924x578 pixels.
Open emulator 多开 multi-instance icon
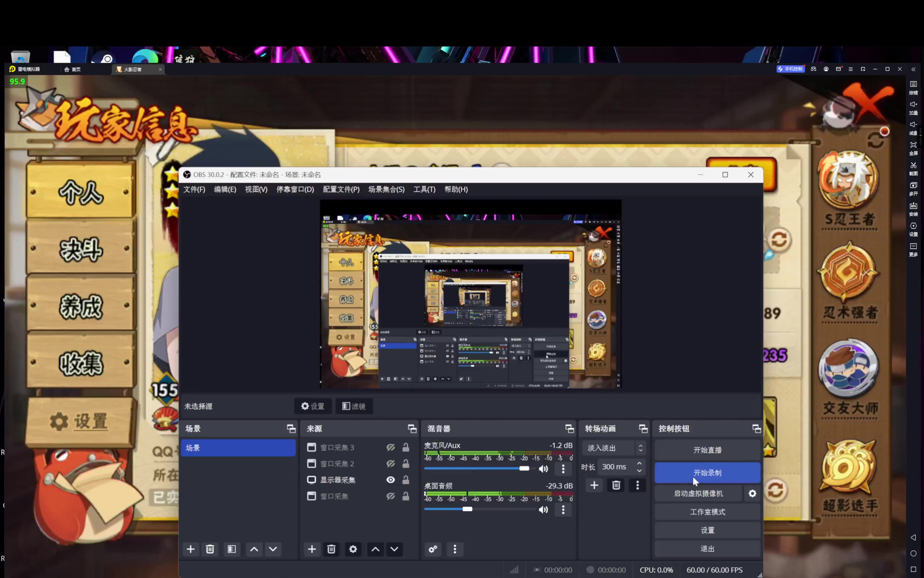913,189
